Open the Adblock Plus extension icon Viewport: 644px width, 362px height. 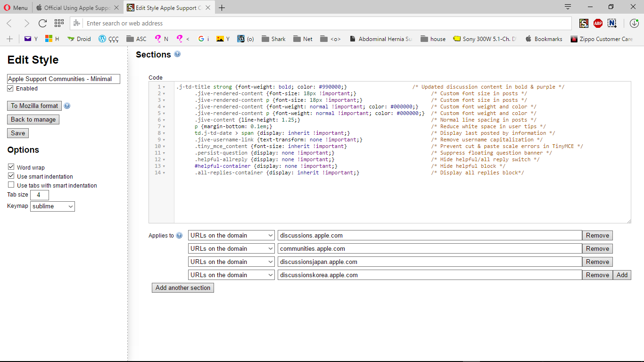tap(598, 23)
